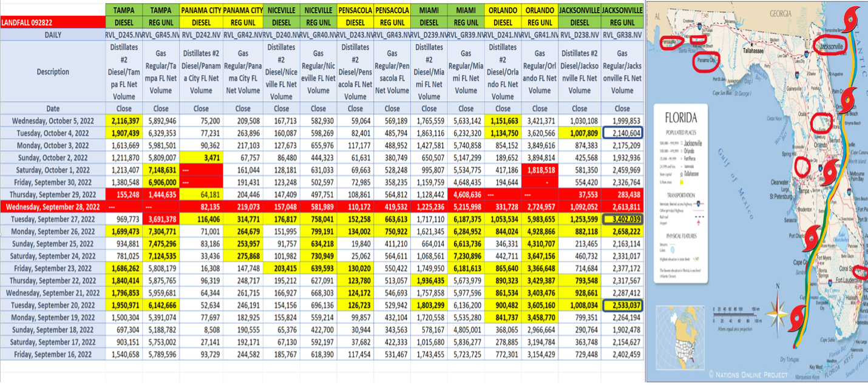Click the Diesel/Tampa FL Net Volume description
Viewport: 868px width, 385px height.
pos(124,72)
